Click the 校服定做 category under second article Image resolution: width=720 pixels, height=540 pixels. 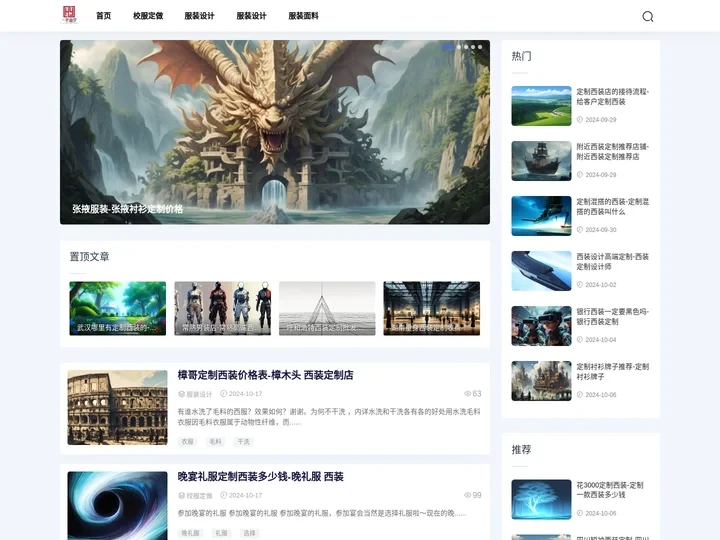(199, 495)
